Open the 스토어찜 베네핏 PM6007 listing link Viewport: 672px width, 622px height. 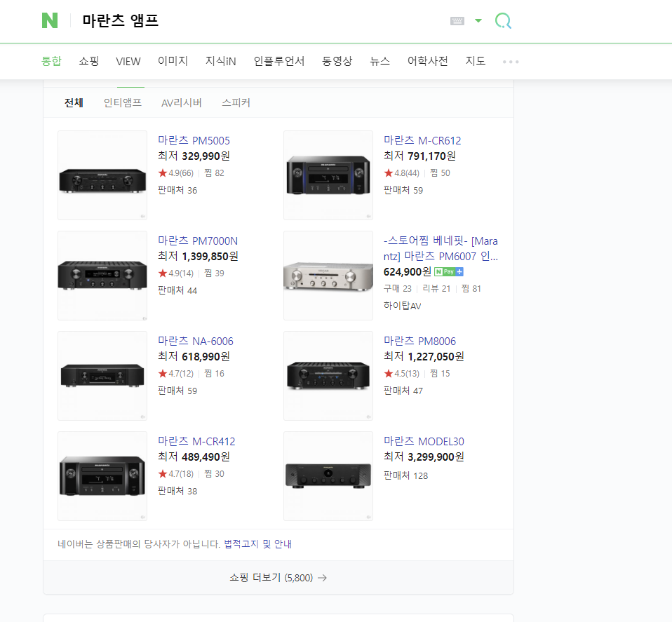[x=441, y=248]
